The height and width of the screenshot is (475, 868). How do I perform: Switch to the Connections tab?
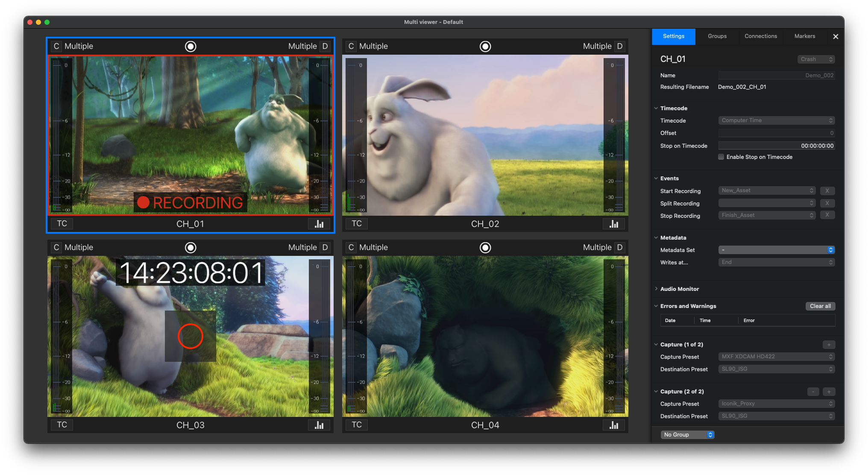click(761, 36)
